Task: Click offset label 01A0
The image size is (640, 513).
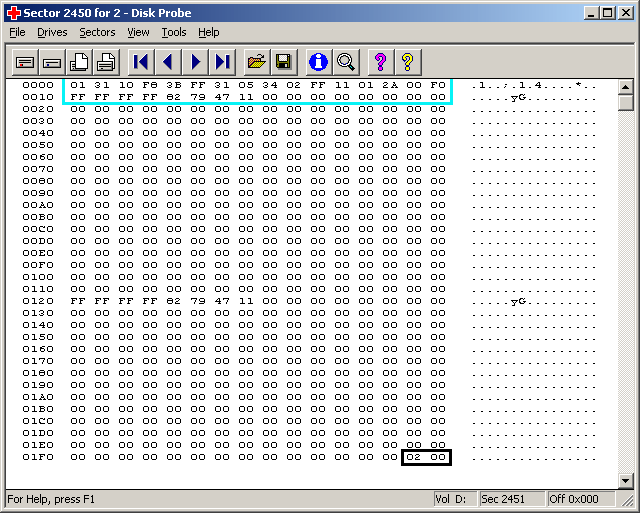Action: coord(38,397)
